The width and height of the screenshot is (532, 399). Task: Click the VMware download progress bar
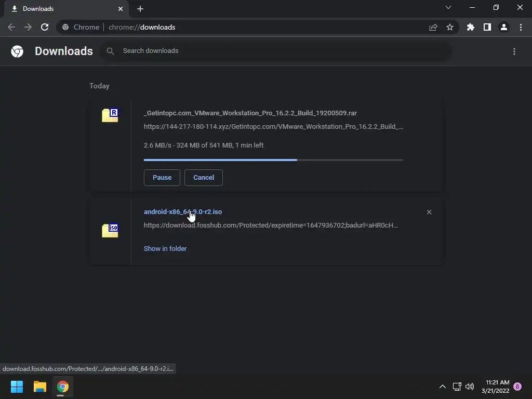click(x=273, y=160)
